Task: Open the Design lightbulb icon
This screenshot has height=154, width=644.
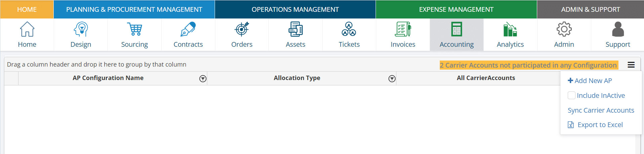Action: (81, 29)
